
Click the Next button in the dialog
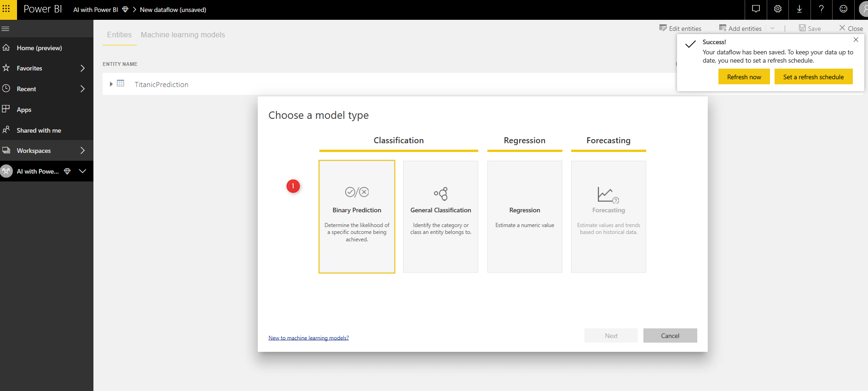click(611, 336)
